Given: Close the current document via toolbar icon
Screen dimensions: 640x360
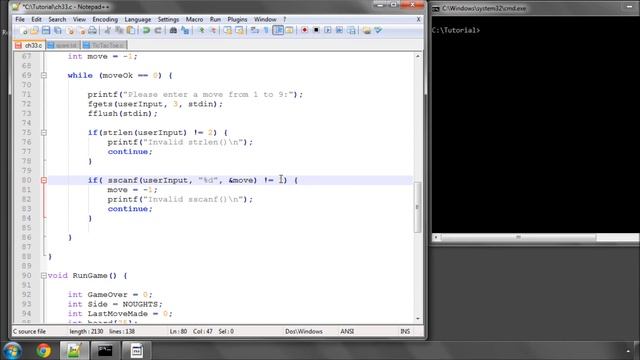Looking at the screenshot, I should (x=70, y=31).
